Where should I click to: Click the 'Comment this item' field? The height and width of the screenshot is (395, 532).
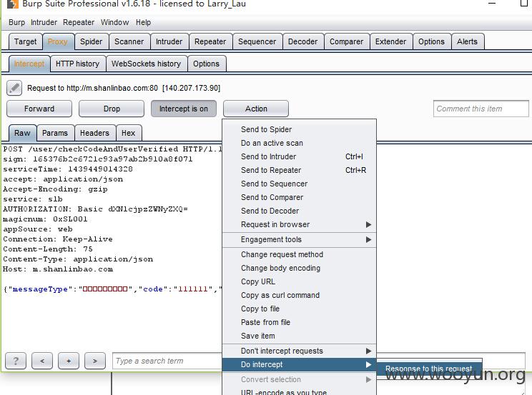pos(481,109)
